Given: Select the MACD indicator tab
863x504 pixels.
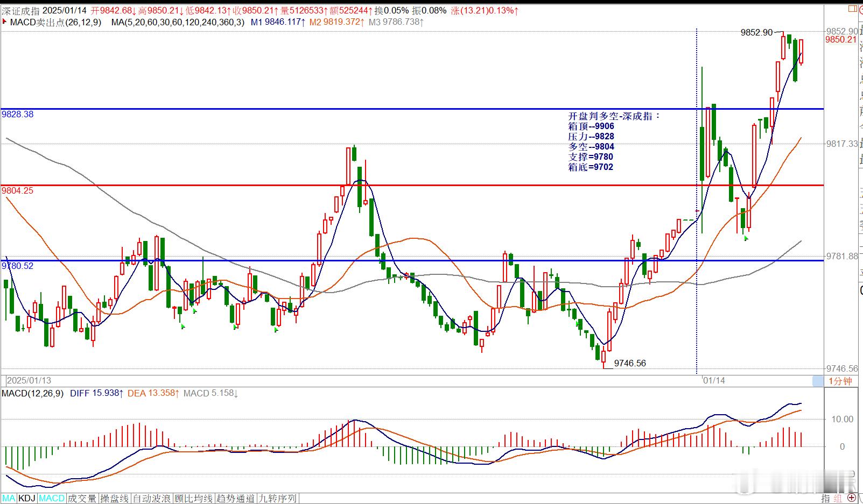Looking at the screenshot, I should (52, 499).
